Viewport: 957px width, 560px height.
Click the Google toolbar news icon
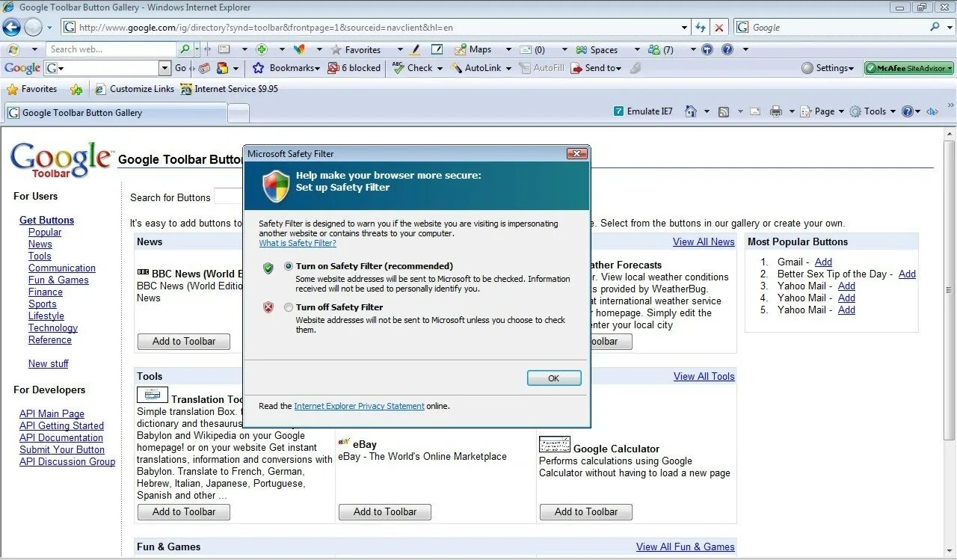[204, 68]
